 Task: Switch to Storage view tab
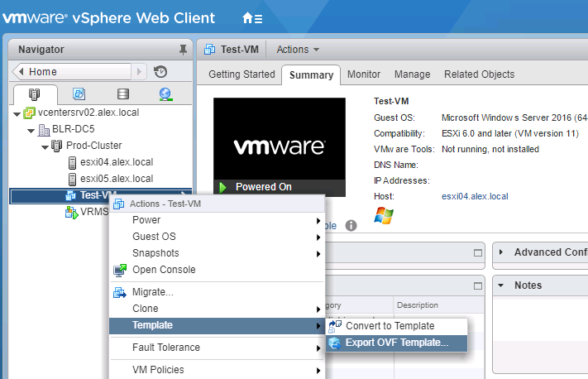[x=123, y=94]
